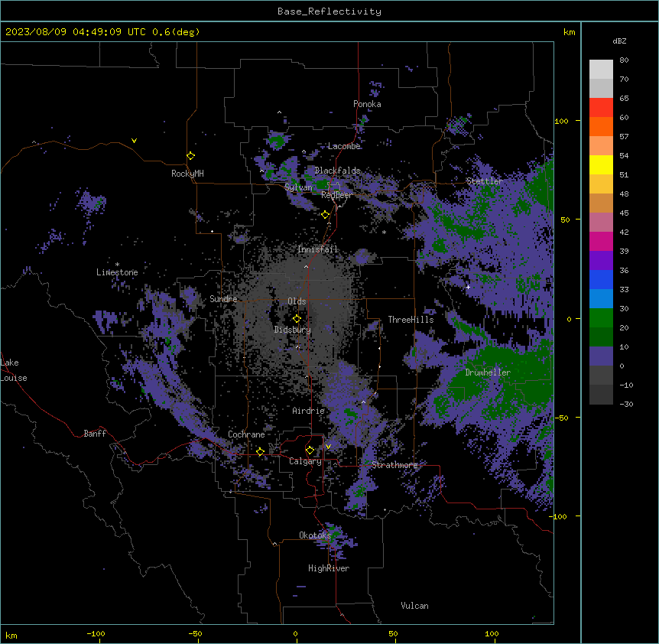Click the yellow V marker northwest of RockyMH

(x=134, y=141)
